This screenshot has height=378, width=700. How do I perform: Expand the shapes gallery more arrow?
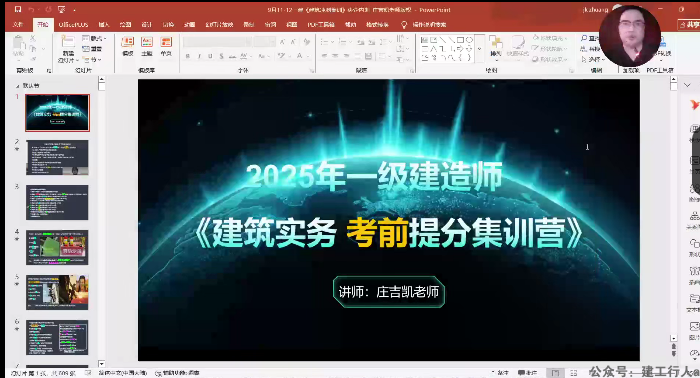479,49
